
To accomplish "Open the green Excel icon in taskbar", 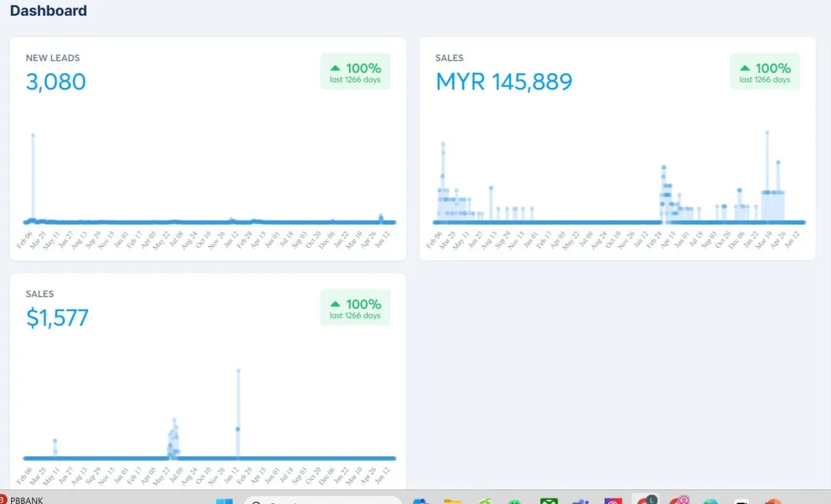I will tap(549, 501).
